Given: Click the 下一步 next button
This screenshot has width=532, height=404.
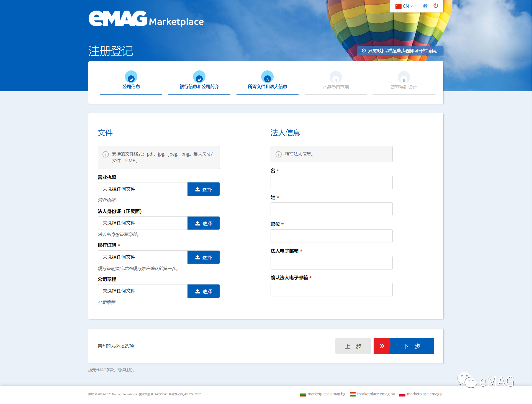Looking at the screenshot, I should point(412,346).
